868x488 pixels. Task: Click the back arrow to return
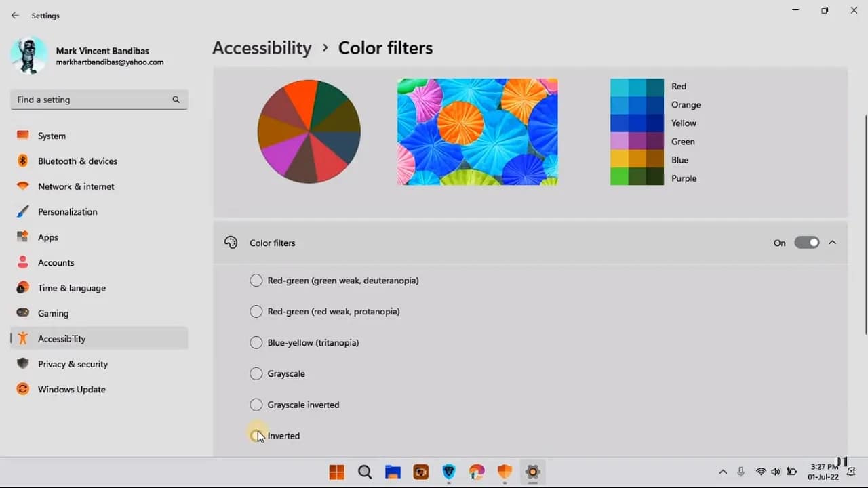point(15,15)
